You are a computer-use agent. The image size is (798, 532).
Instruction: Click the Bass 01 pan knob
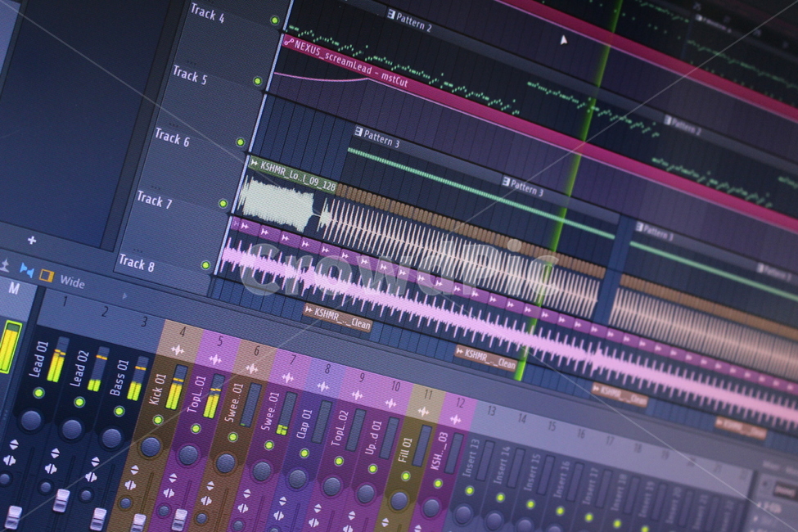click(111, 437)
